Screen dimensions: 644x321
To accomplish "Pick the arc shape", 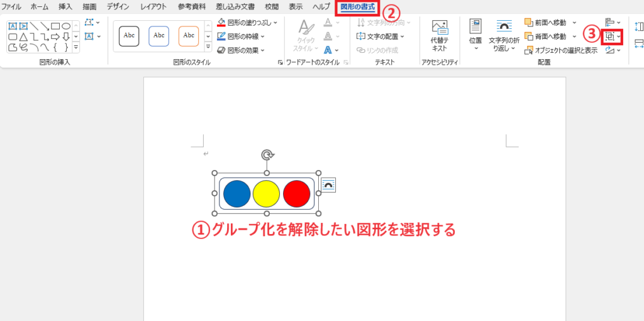I will point(34,48).
